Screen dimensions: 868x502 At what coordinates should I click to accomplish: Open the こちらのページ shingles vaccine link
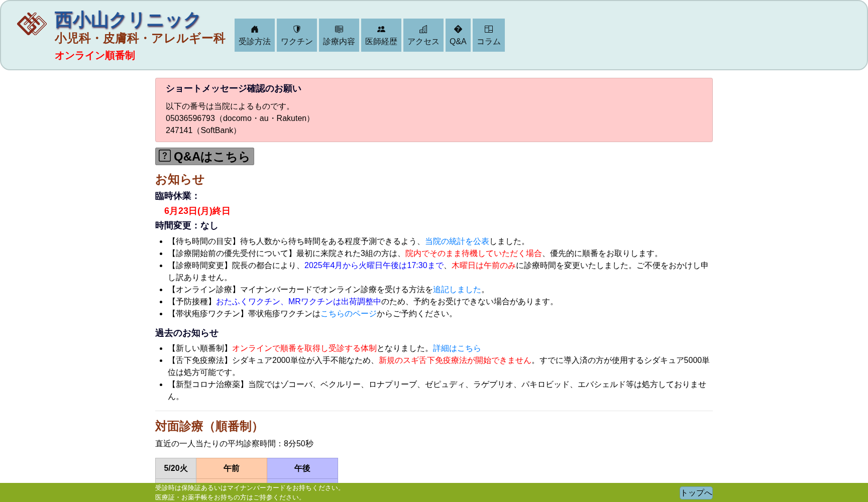click(349, 314)
